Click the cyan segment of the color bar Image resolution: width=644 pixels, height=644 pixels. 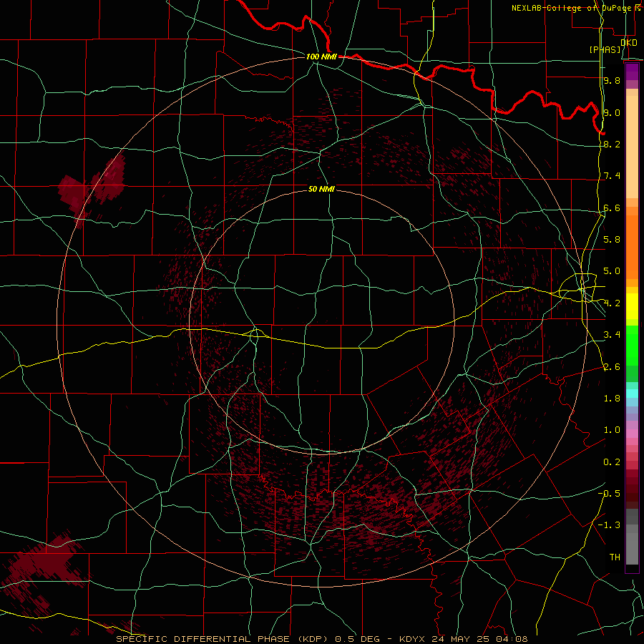click(x=632, y=394)
